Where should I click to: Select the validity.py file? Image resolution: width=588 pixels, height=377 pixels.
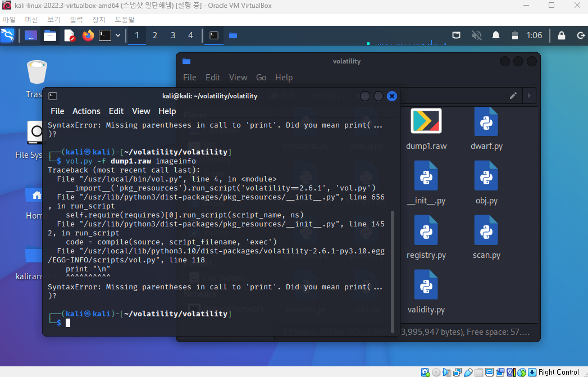point(426,292)
